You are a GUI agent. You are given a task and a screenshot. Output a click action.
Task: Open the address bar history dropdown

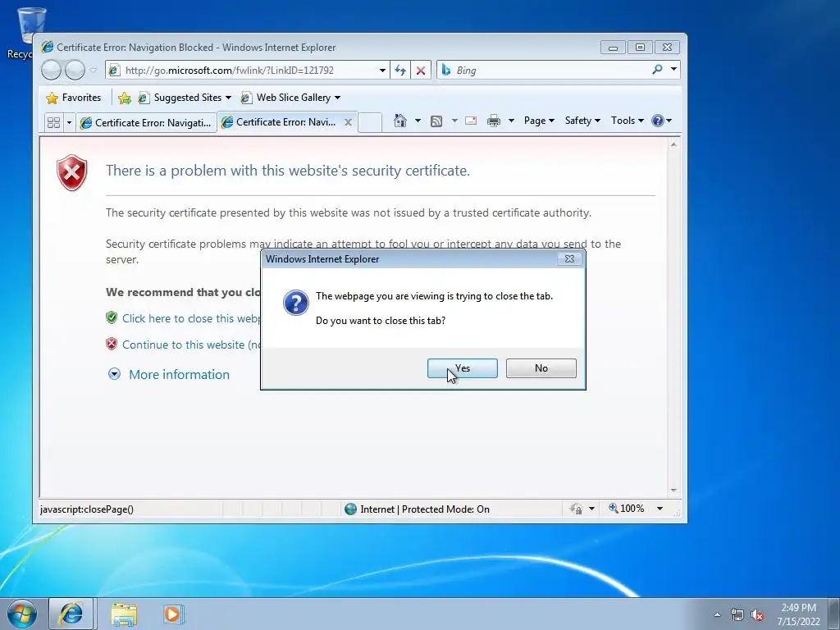point(382,71)
